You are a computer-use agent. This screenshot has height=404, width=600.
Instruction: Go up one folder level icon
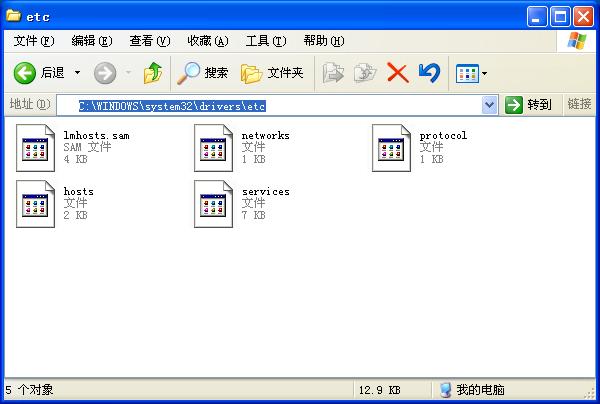pos(152,73)
